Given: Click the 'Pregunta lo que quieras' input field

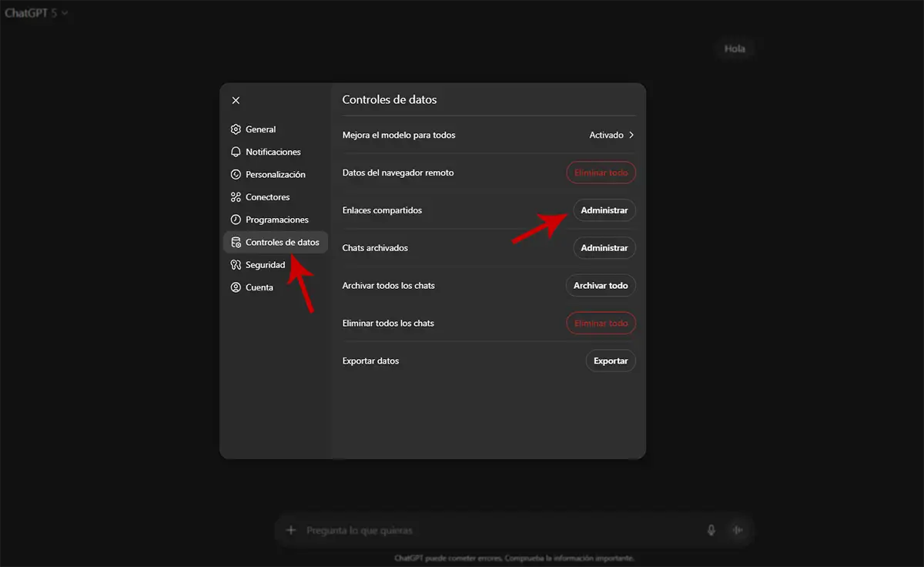Looking at the screenshot, I should click(493, 530).
